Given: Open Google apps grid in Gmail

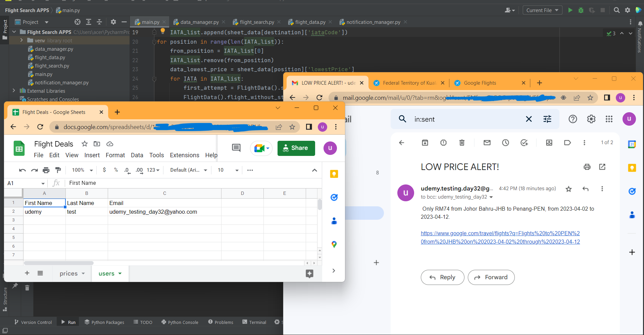Looking at the screenshot, I should tap(609, 119).
